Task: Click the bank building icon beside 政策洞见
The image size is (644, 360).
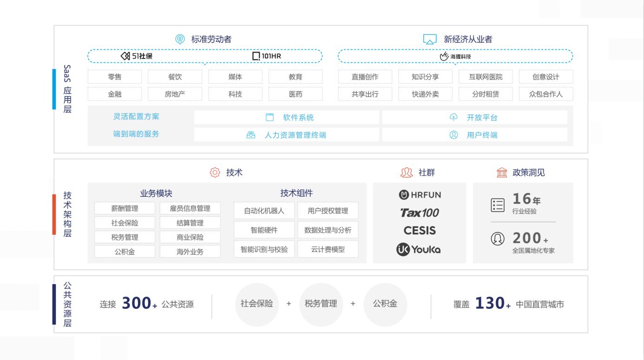Action: coord(502,173)
